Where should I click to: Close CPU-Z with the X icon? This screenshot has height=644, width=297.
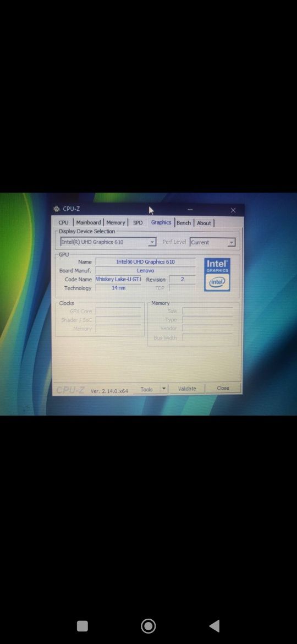click(233, 210)
